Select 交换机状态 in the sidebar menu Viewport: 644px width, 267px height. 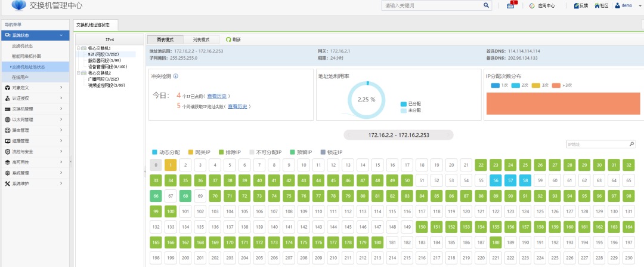tap(23, 46)
